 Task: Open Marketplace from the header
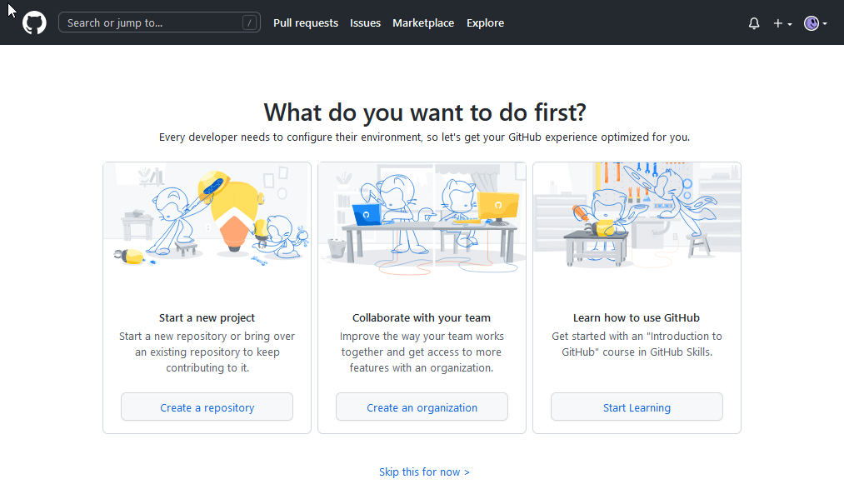423,23
